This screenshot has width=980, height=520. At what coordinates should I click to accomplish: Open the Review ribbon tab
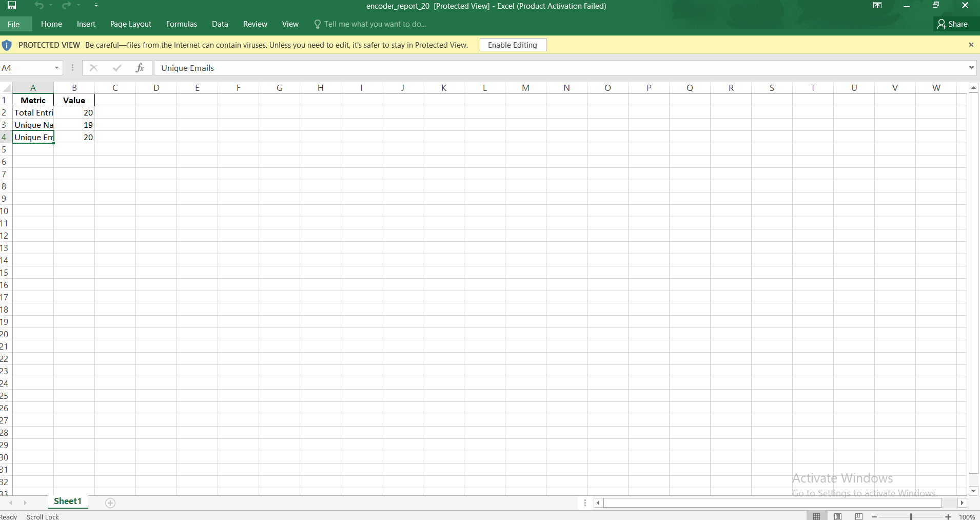pos(255,24)
